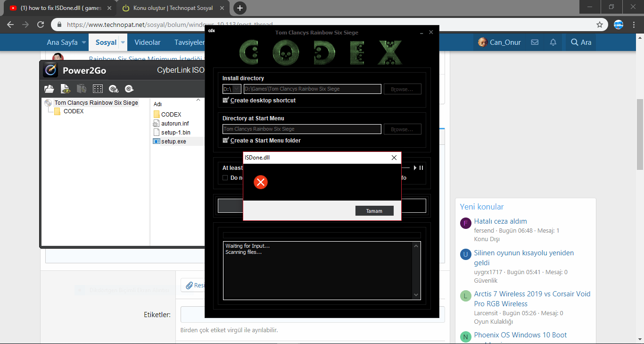
Task: Open a new browser tab
Action: click(x=240, y=8)
